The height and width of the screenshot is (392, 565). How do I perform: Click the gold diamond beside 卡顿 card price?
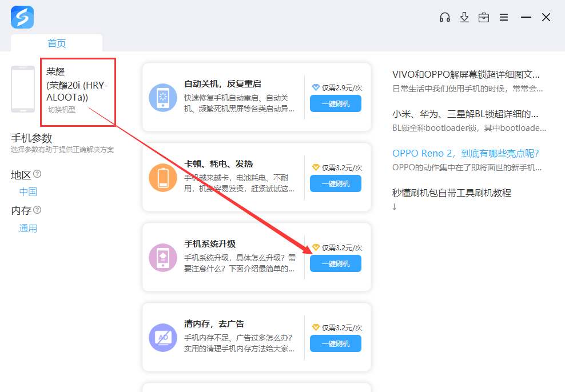click(x=316, y=167)
